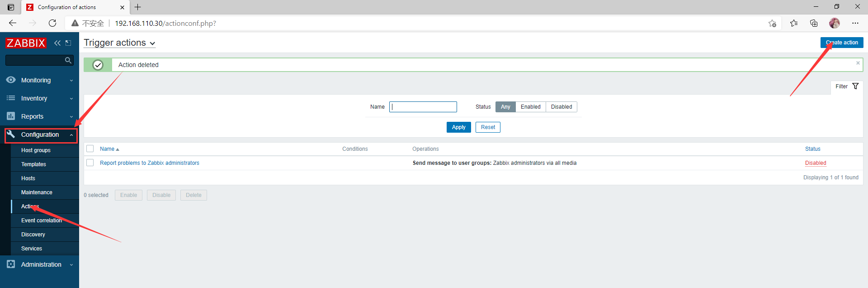Toggle the Disabled status link
The image size is (868, 288).
coord(816,163)
